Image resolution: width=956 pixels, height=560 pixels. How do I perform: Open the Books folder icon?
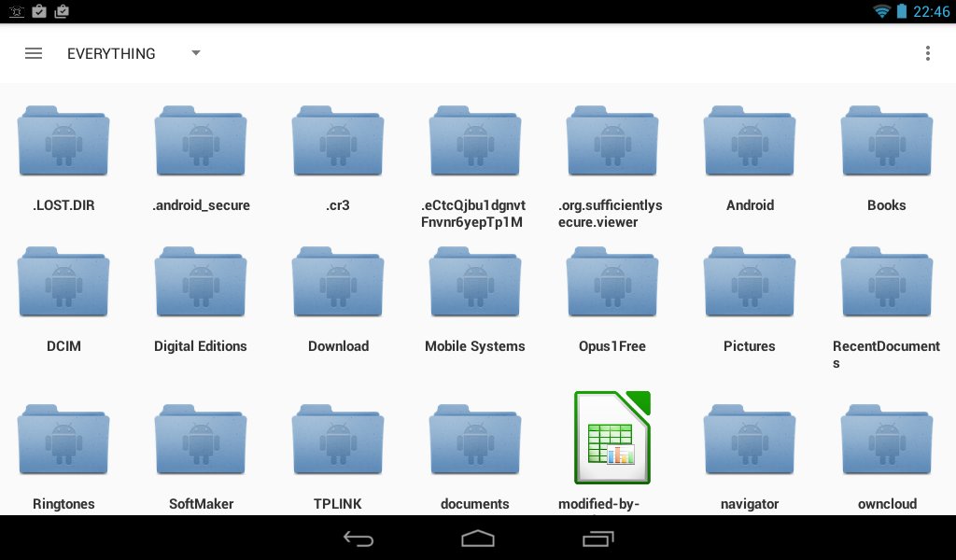tap(887, 141)
